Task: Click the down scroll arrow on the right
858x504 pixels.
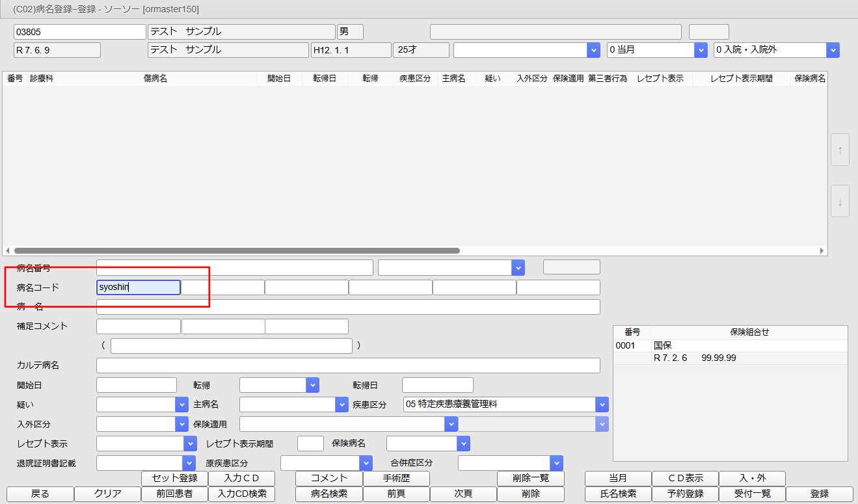Action: click(x=840, y=201)
